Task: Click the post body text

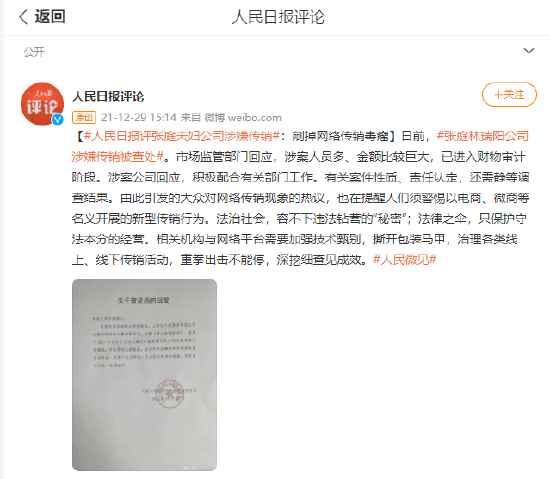Action: [300, 198]
